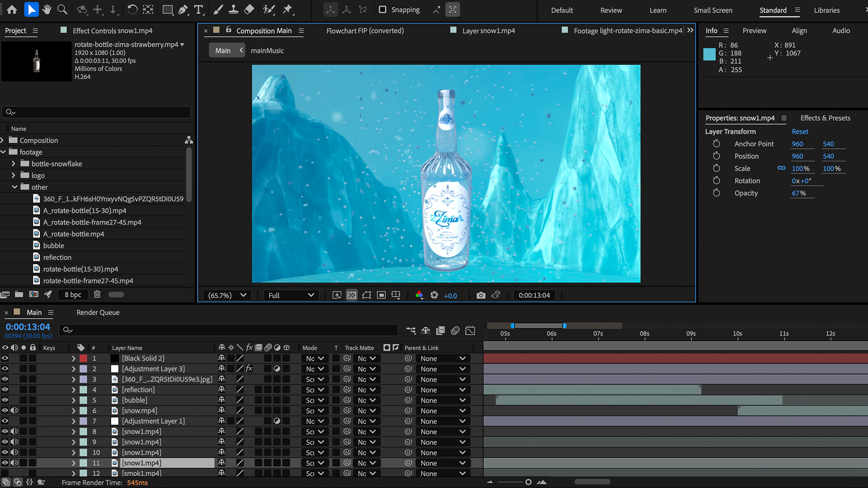Click Reset in Layer Transform
Viewport: 868px width, 488px height.
click(800, 131)
